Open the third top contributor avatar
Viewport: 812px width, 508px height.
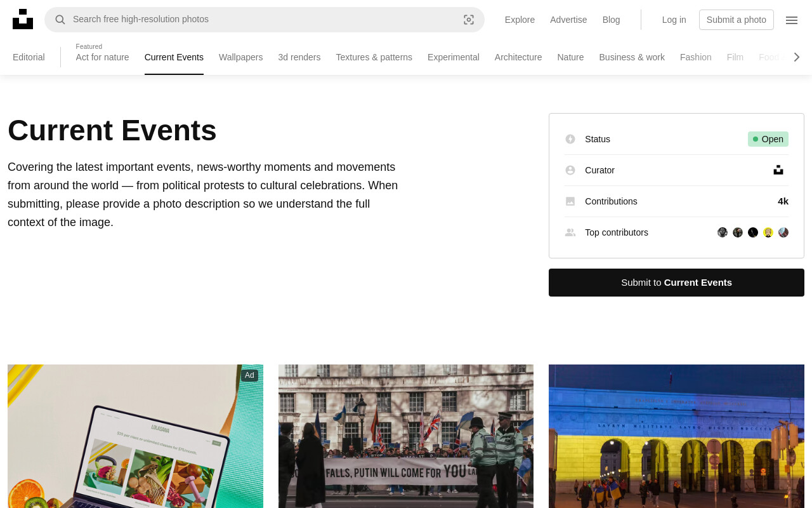click(x=753, y=232)
